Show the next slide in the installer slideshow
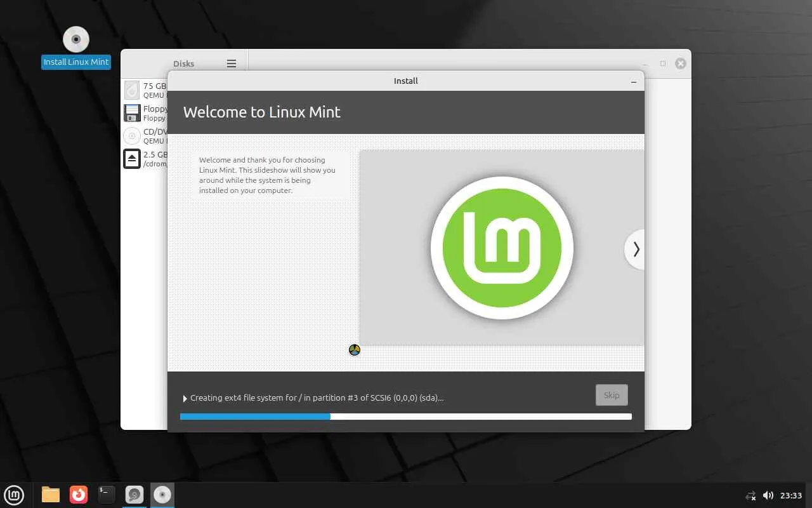Screen dimensions: 812x508 pos(635,250)
